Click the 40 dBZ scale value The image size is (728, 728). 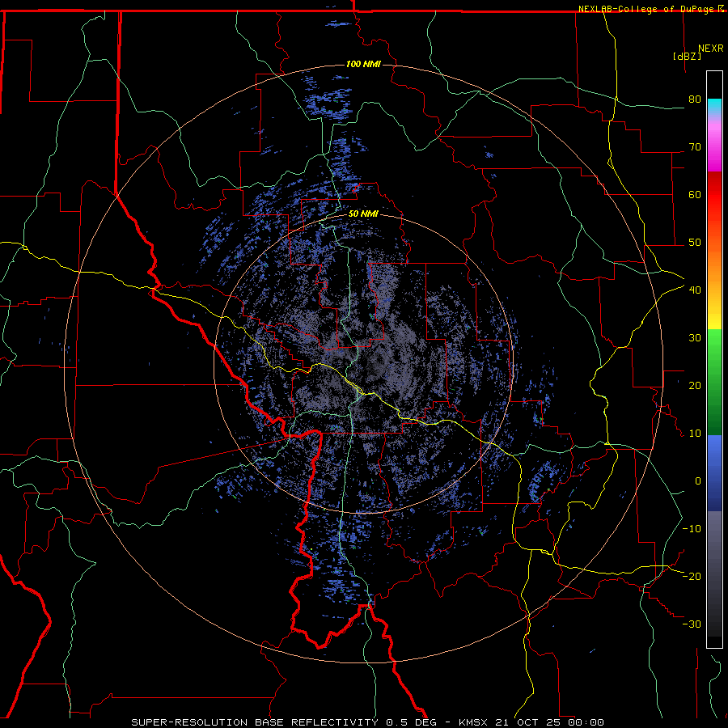point(695,290)
